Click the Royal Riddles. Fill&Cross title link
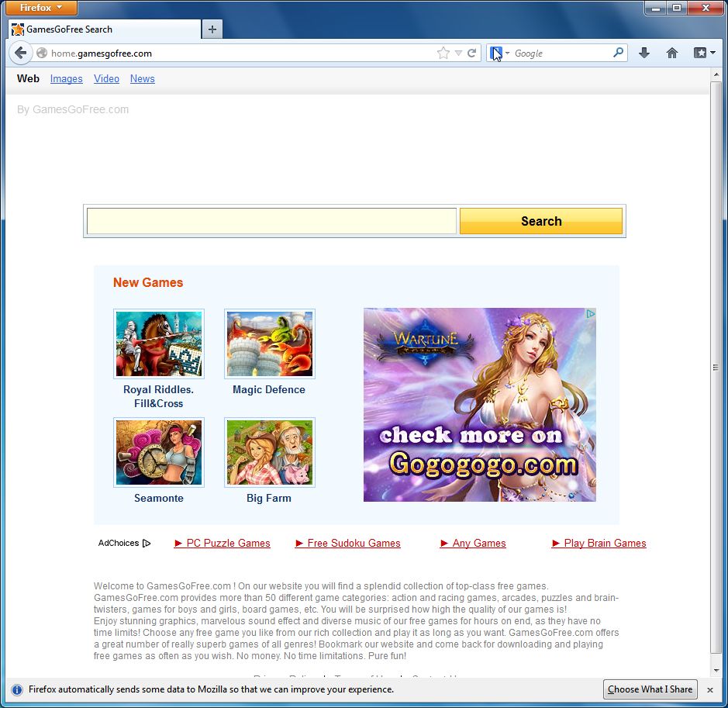Screen dimensions: 728x708 pos(159,396)
